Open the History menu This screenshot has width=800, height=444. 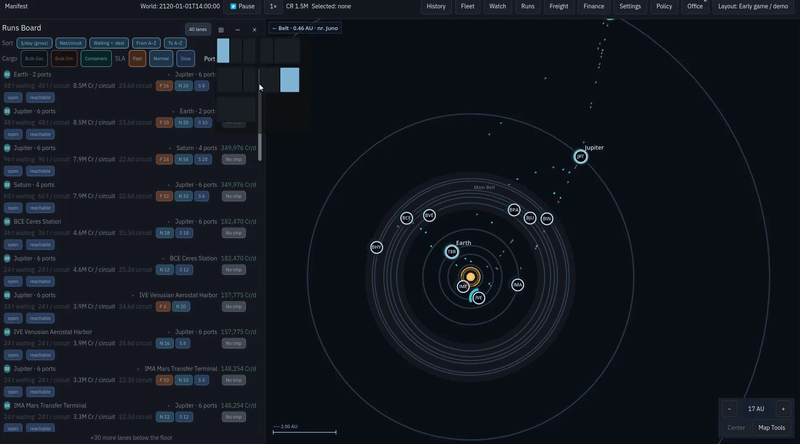[x=436, y=7]
